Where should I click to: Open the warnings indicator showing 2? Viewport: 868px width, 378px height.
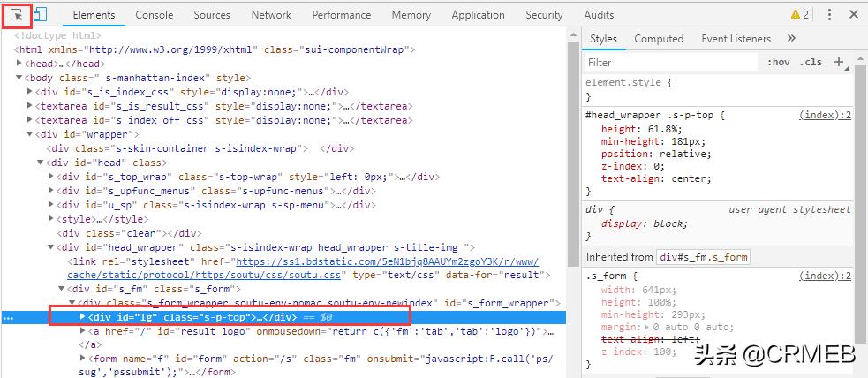point(799,15)
